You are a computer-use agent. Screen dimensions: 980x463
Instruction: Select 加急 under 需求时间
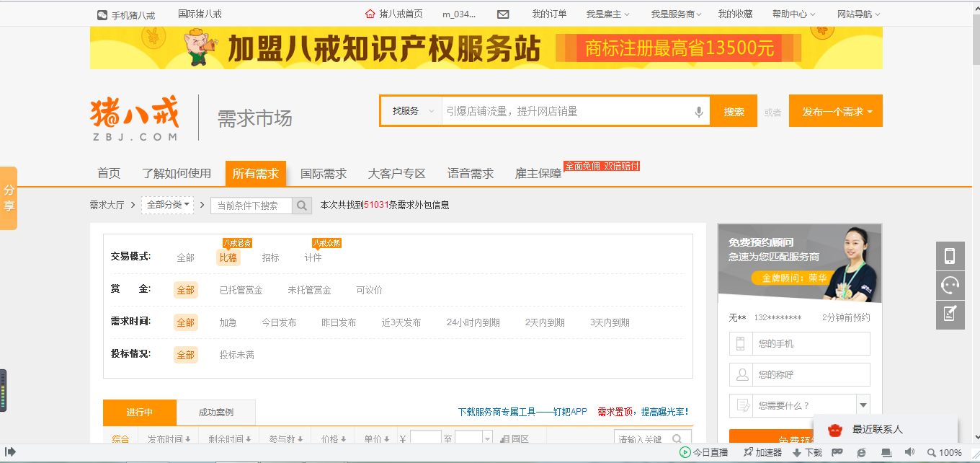(228, 322)
